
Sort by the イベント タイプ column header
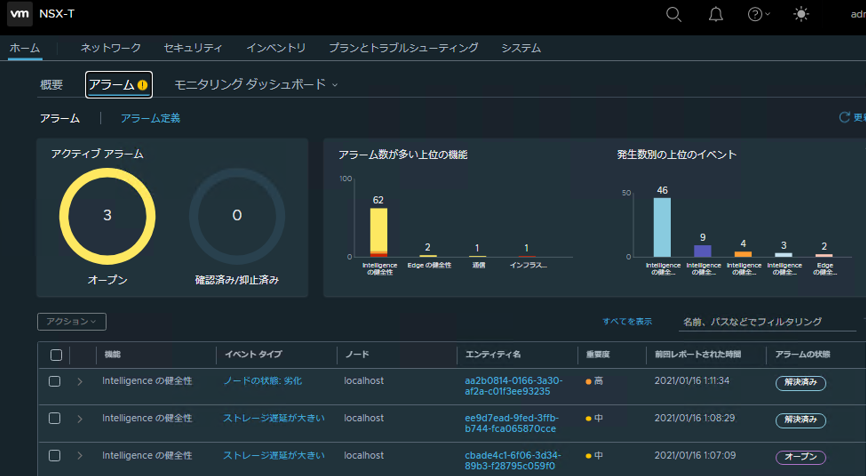[254, 355]
